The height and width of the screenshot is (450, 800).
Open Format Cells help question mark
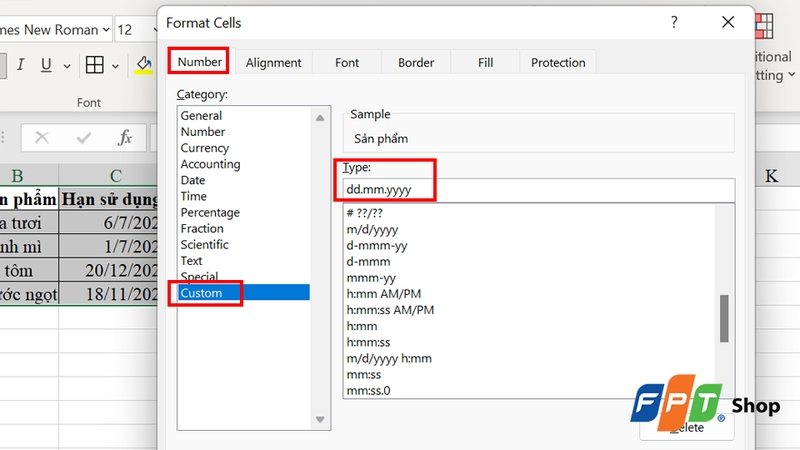(675, 22)
